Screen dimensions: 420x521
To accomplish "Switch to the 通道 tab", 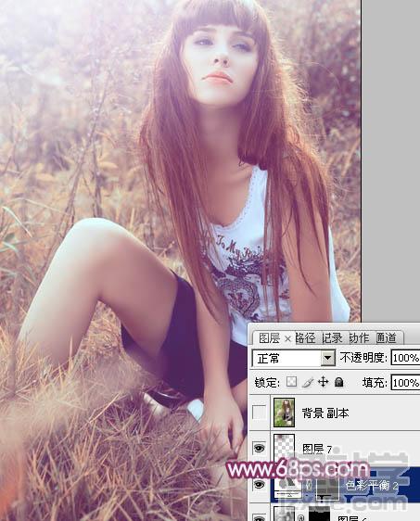I will click(386, 338).
